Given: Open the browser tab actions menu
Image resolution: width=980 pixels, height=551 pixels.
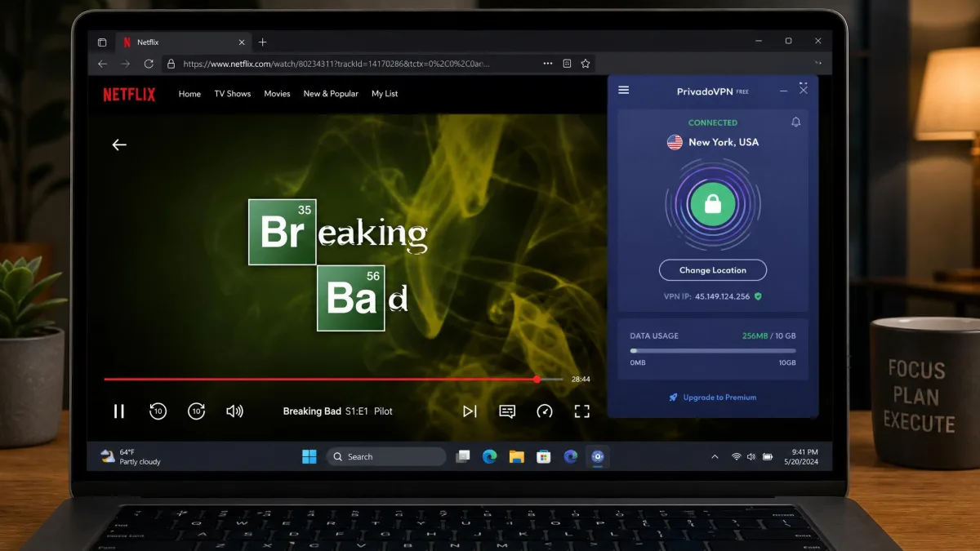Looking at the screenshot, I should click(102, 42).
